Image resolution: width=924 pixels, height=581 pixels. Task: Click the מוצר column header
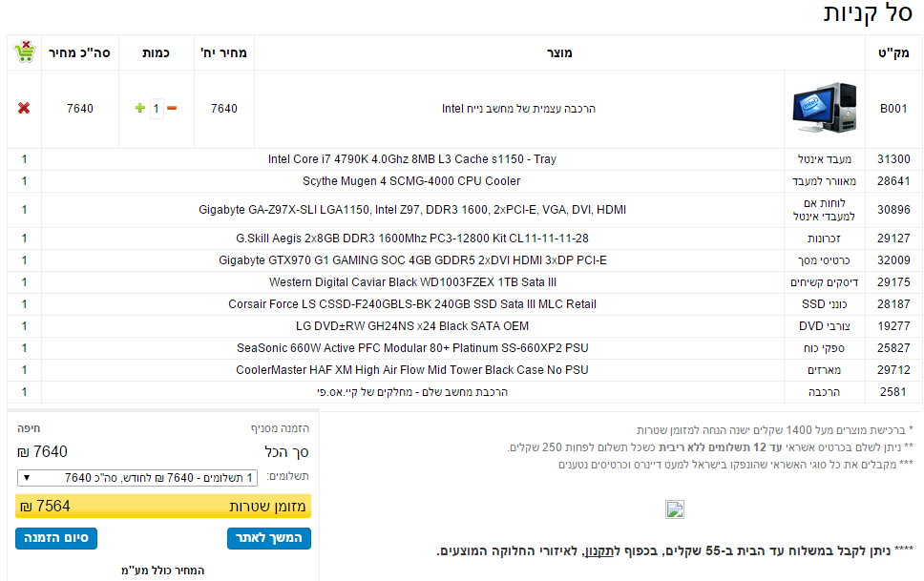pyautogui.click(x=559, y=53)
